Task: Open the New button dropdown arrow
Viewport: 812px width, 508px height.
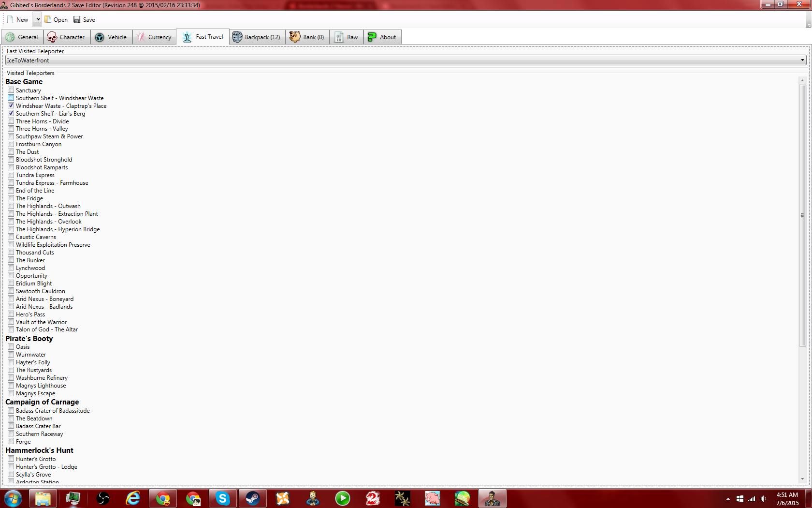Action: click(x=38, y=20)
